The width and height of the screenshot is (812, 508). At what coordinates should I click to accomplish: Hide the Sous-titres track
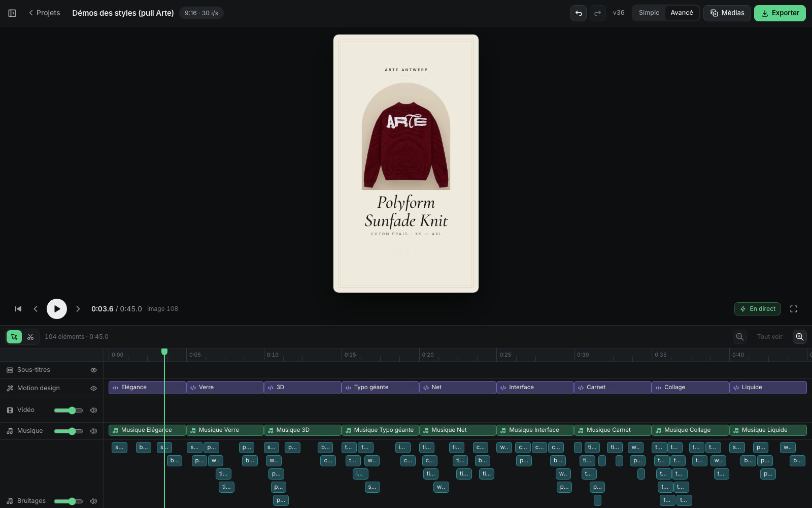pyautogui.click(x=93, y=370)
